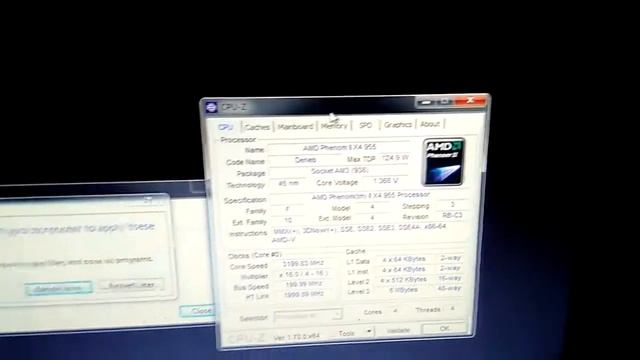This screenshot has height=360, width=640.
Task: Click the L1 Inst. cache size value
Action: pyautogui.click(x=404, y=269)
